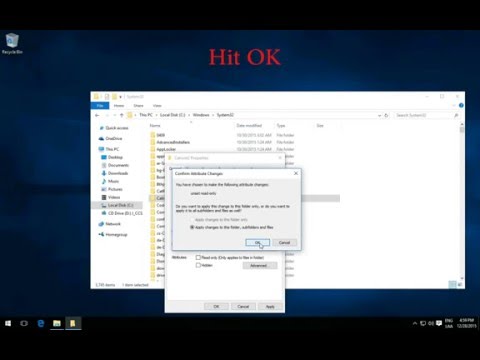Click 'Local Disk (C:)' in the address breadcrumb
The height and width of the screenshot is (360, 480).
click(172, 115)
